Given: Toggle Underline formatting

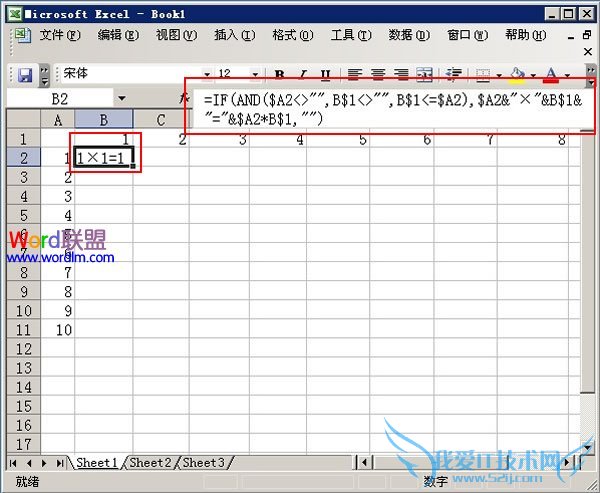Looking at the screenshot, I should click(x=325, y=74).
